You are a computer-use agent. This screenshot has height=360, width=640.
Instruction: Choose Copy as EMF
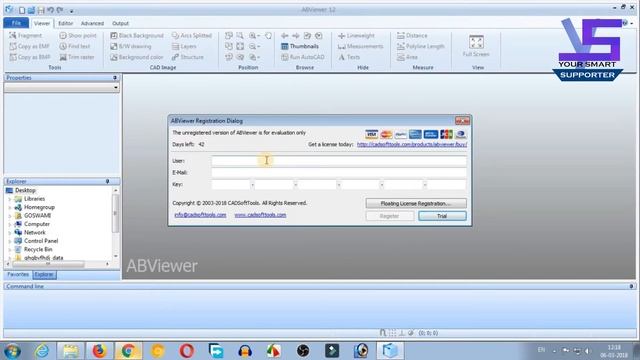29,47
